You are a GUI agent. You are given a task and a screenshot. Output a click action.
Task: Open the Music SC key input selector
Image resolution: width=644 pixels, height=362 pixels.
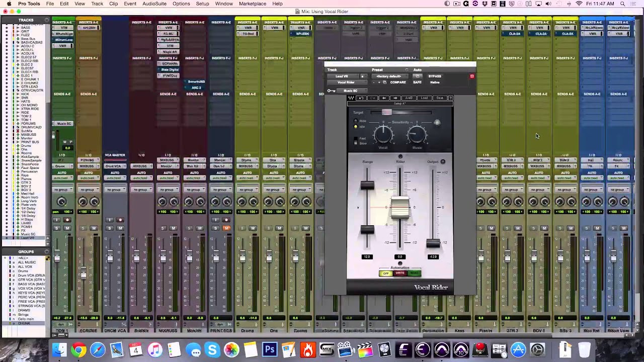tap(352, 90)
